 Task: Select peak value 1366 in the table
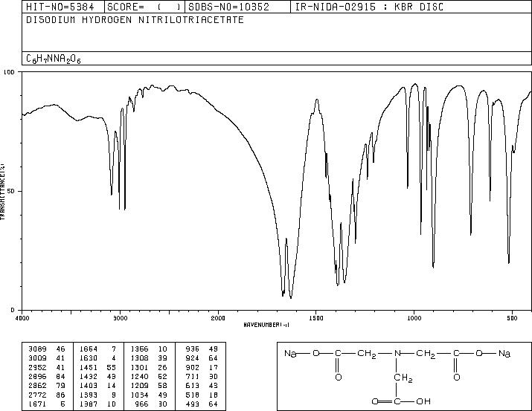point(139,349)
